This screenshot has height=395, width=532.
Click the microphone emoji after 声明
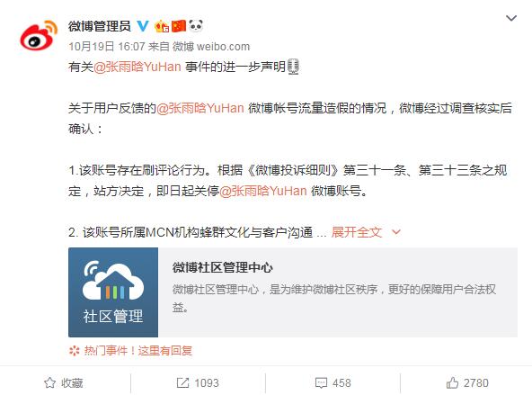click(x=293, y=67)
